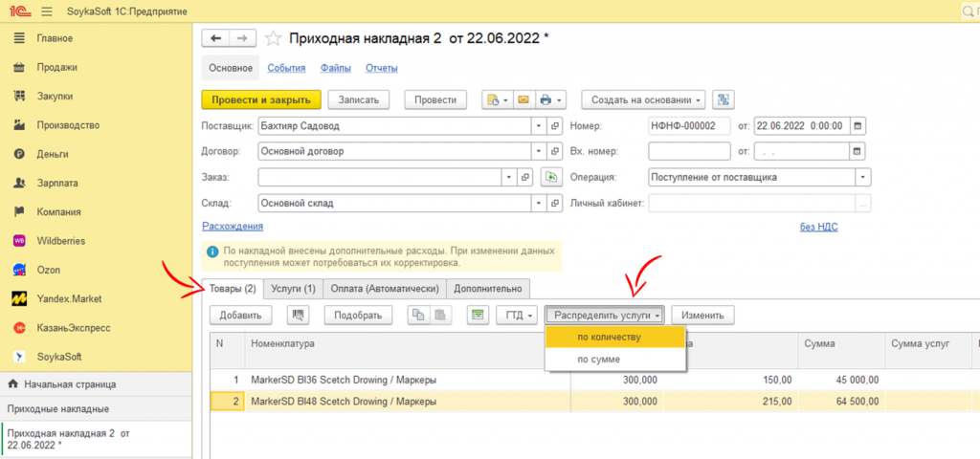Select по сумме from distribution menu

tap(598, 360)
